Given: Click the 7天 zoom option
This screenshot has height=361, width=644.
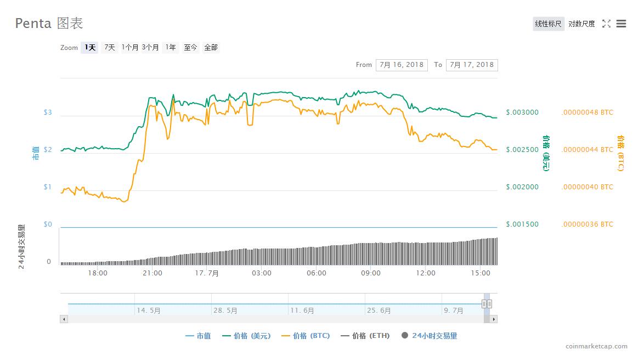Looking at the screenshot, I should pos(108,48).
